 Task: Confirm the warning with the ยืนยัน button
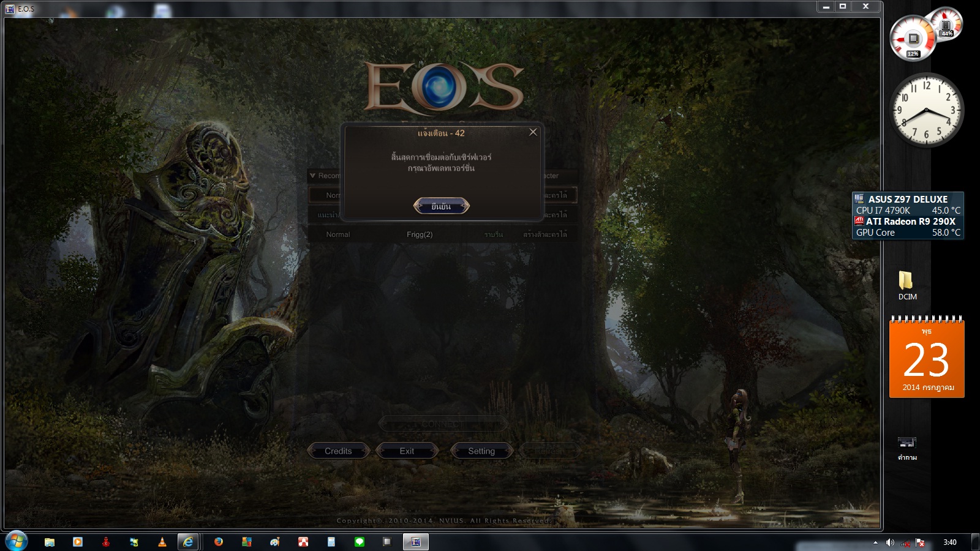pos(441,206)
